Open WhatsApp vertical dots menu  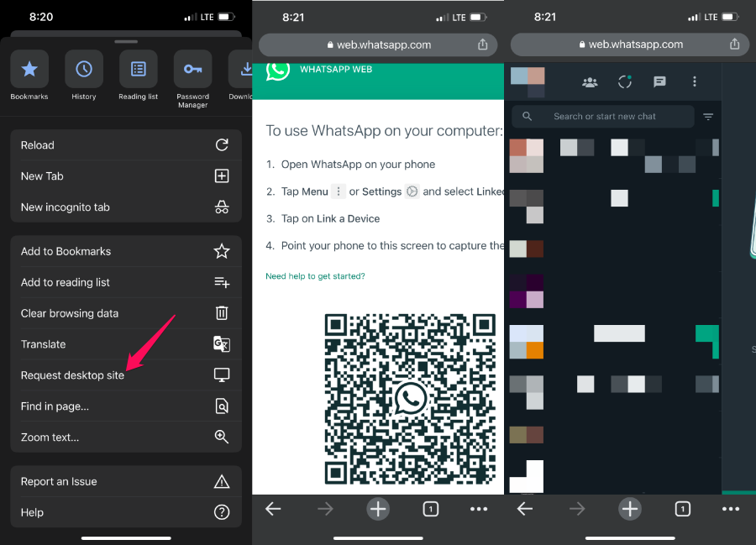(x=695, y=81)
